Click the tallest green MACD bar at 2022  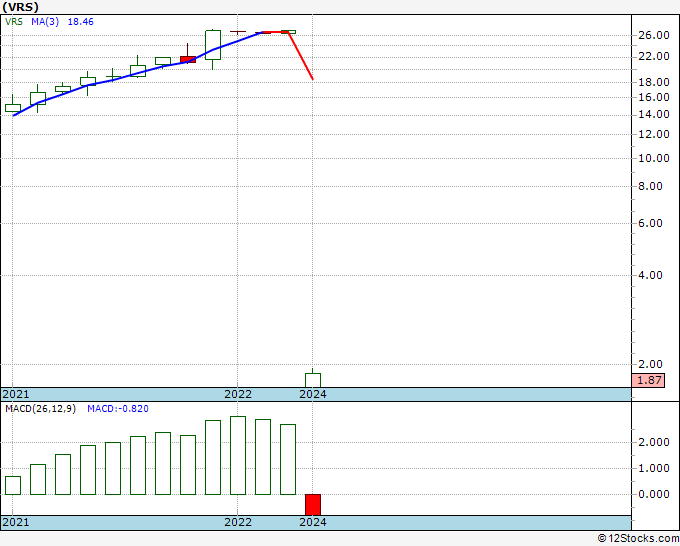[x=238, y=455]
